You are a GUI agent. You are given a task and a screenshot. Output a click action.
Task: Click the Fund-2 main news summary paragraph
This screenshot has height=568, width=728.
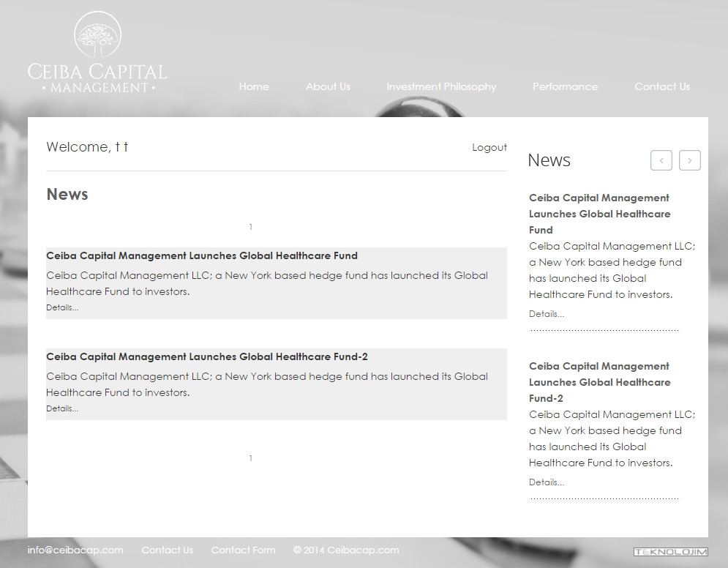(x=267, y=384)
